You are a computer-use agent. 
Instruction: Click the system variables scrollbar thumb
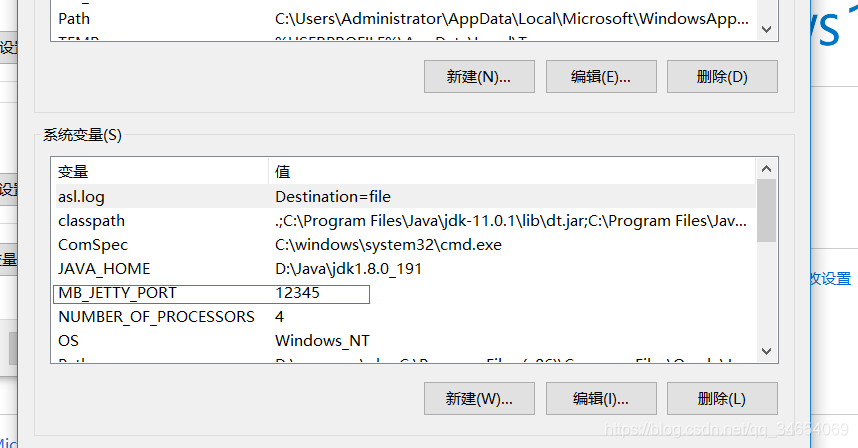pos(767,211)
